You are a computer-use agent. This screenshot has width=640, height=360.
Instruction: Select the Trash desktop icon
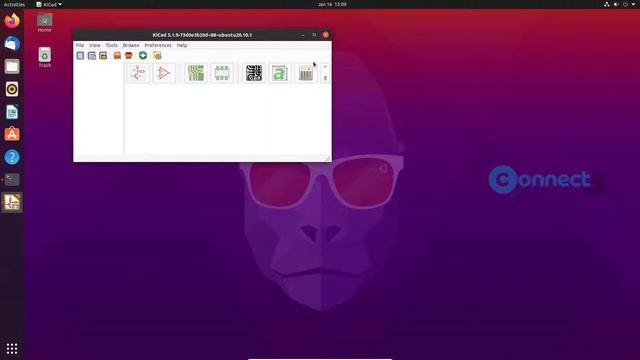(x=44, y=57)
